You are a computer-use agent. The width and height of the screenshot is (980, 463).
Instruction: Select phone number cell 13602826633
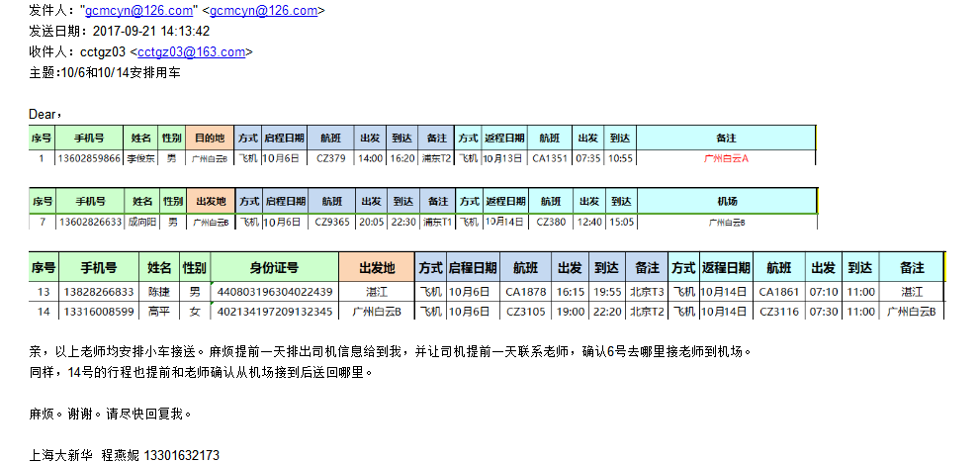89,223
